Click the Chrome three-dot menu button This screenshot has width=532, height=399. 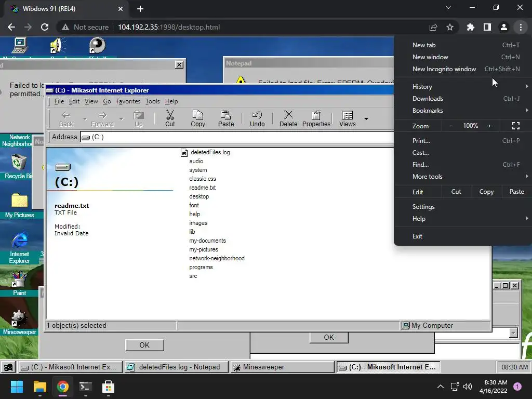[x=521, y=27]
